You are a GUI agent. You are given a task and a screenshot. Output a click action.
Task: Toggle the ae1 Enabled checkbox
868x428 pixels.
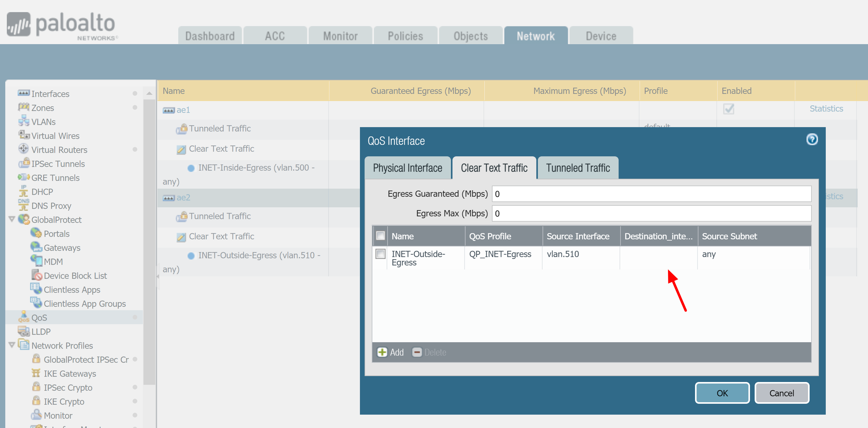(x=728, y=109)
